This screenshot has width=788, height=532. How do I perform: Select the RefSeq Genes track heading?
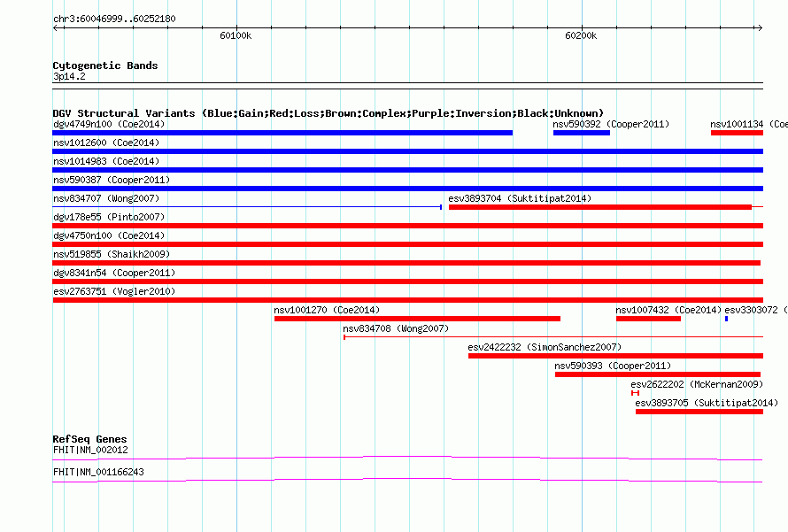coord(89,439)
